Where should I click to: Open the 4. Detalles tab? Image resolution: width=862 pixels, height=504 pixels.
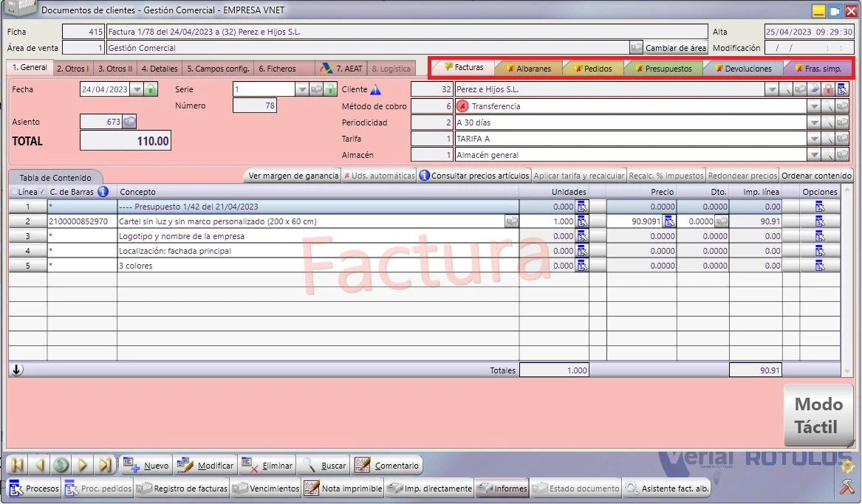pyautogui.click(x=160, y=69)
